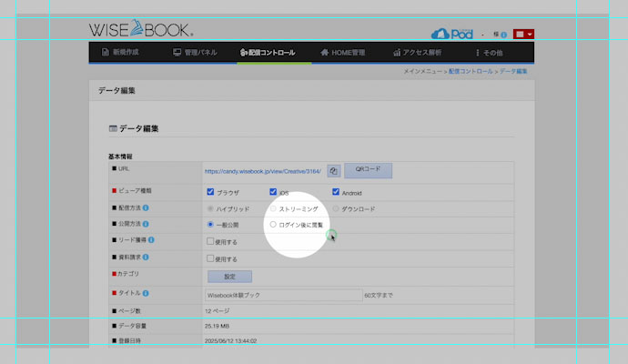The height and width of the screenshot is (364, 628).
Task: Click the user info icon in header
Action: click(x=503, y=34)
